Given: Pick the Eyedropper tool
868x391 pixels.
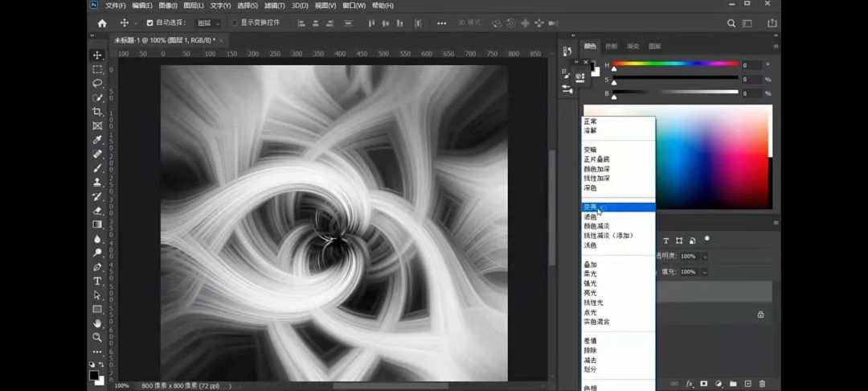Looking at the screenshot, I should [x=97, y=139].
